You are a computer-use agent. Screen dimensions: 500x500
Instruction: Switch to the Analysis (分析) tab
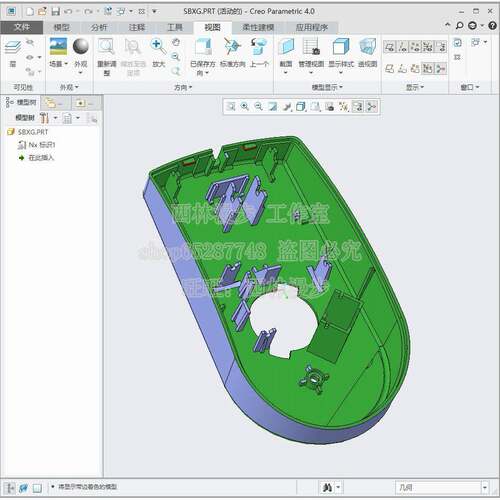99,27
